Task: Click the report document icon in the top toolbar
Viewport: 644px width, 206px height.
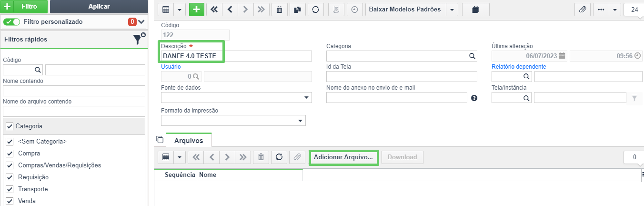Action: click(336, 10)
